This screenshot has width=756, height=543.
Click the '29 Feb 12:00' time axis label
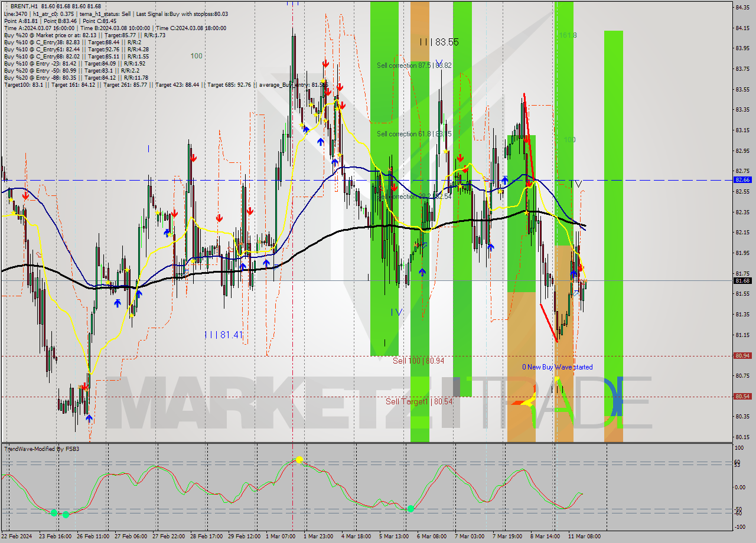(245, 537)
